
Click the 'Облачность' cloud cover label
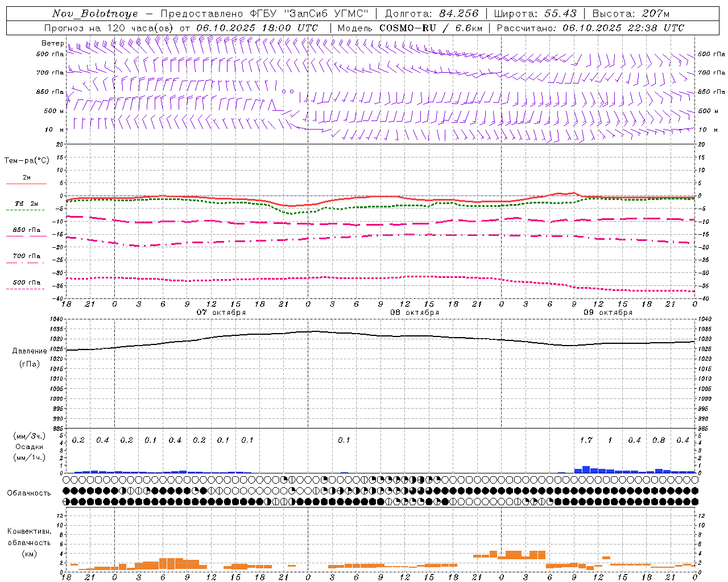point(29,493)
